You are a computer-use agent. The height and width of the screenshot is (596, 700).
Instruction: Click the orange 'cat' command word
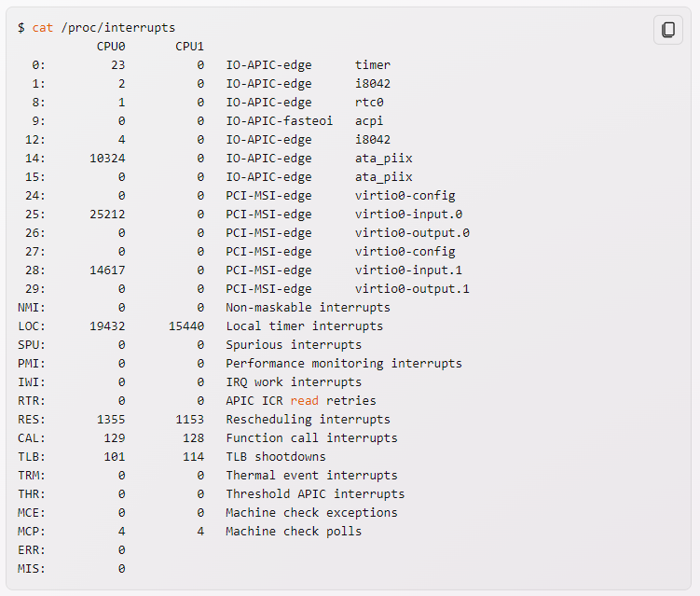(x=43, y=28)
